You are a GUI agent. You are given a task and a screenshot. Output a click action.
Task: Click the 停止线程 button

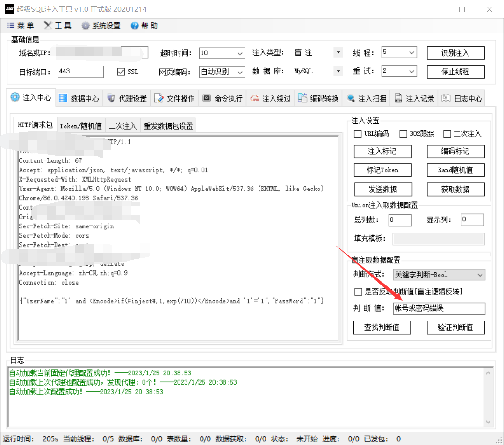pyautogui.click(x=455, y=72)
